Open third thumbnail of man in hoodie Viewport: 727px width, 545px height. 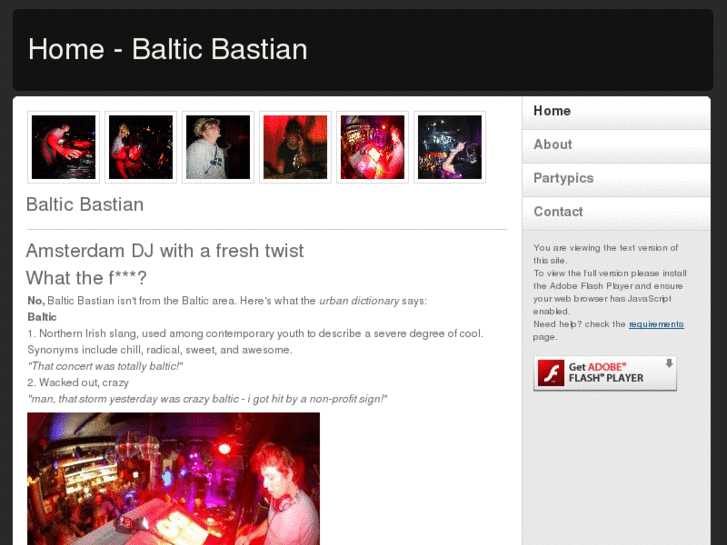click(218, 147)
